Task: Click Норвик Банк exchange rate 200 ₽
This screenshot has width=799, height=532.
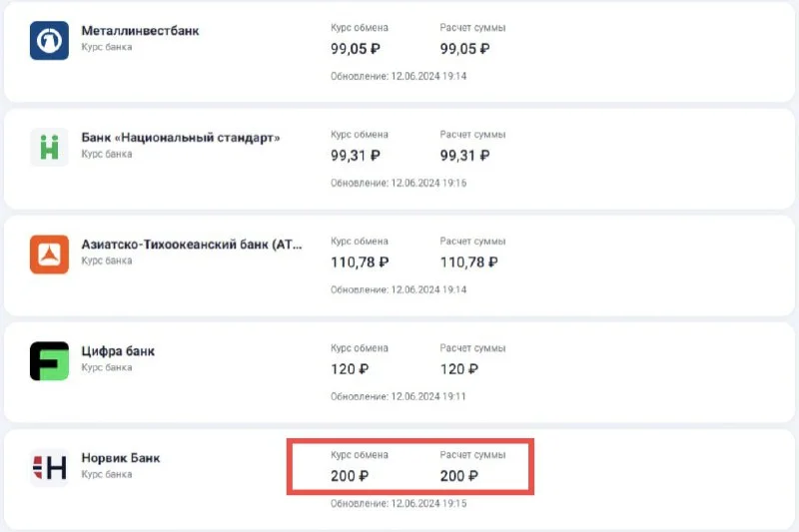Action: click(350, 476)
